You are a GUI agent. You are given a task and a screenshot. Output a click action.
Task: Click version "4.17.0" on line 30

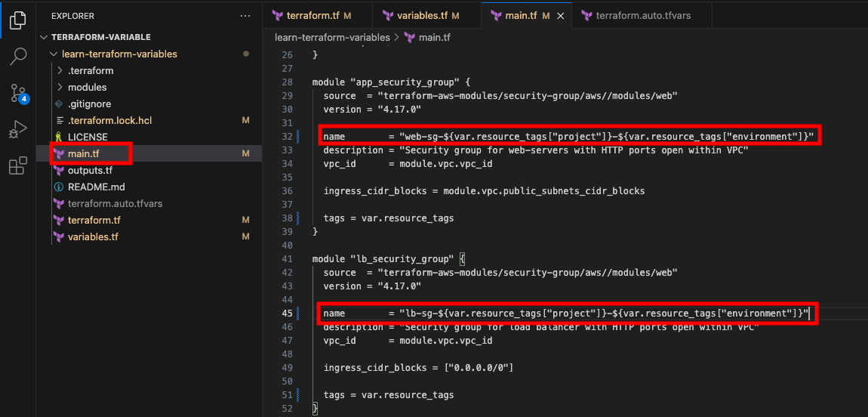point(372,110)
